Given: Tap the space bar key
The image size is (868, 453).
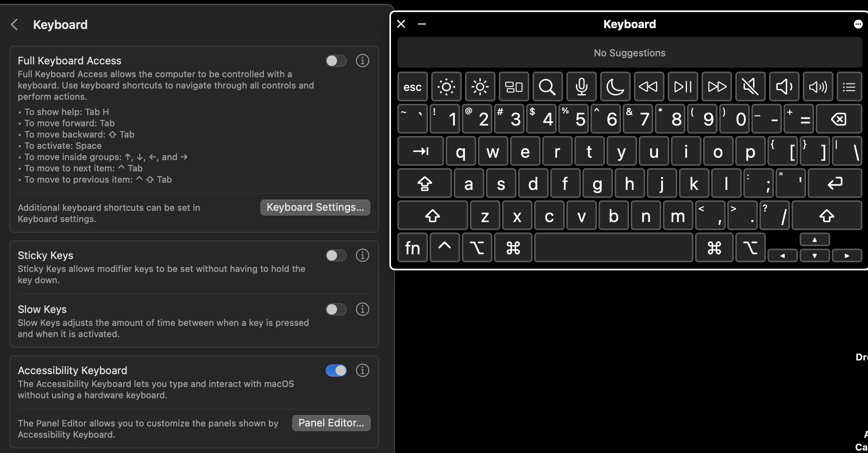Looking at the screenshot, I should 614,247.
